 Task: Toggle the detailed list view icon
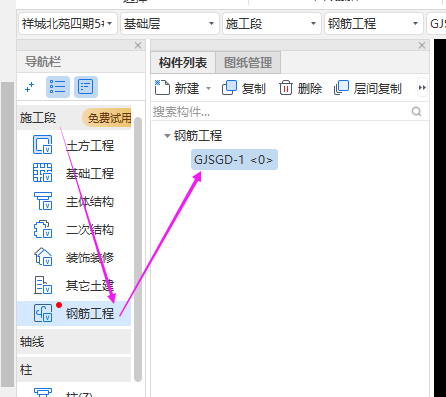tap(86, 87)
